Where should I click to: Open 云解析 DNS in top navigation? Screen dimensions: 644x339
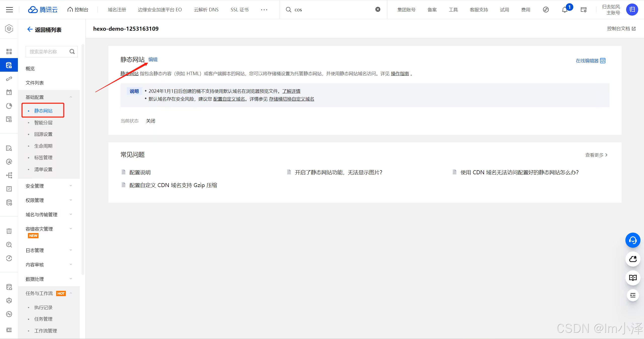coord(206,10)
